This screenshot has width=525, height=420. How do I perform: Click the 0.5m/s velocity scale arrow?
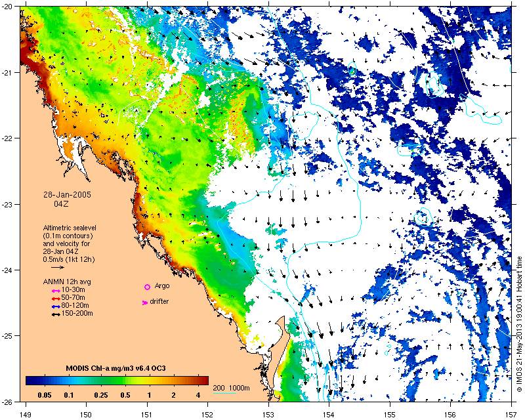coord(58,267)
